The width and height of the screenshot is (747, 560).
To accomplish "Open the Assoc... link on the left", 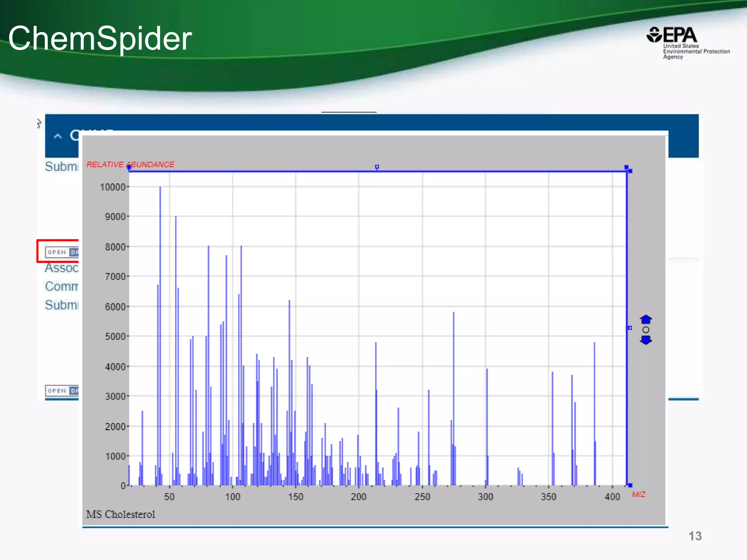I will (x=62, y=268).
